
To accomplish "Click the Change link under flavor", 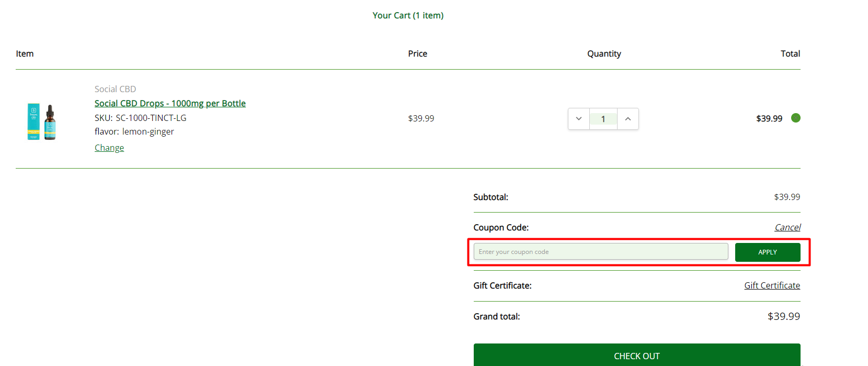I will click(x=109, y=148).
